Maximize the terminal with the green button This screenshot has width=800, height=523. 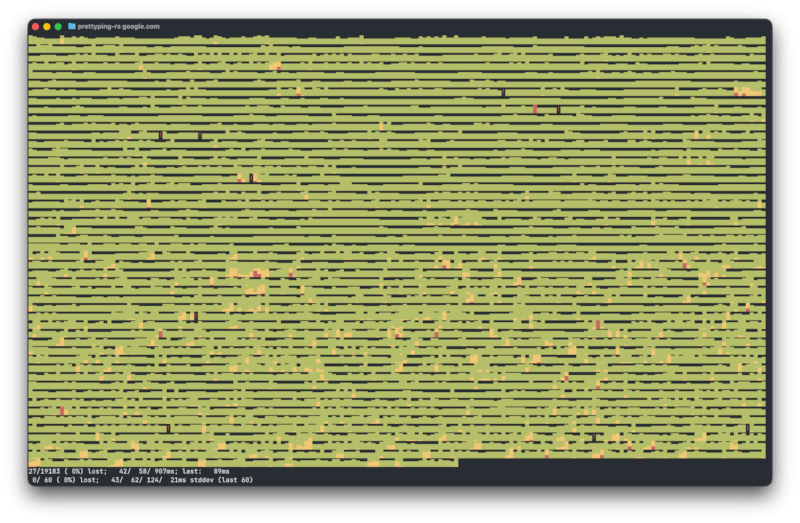[x=58, y=27]
